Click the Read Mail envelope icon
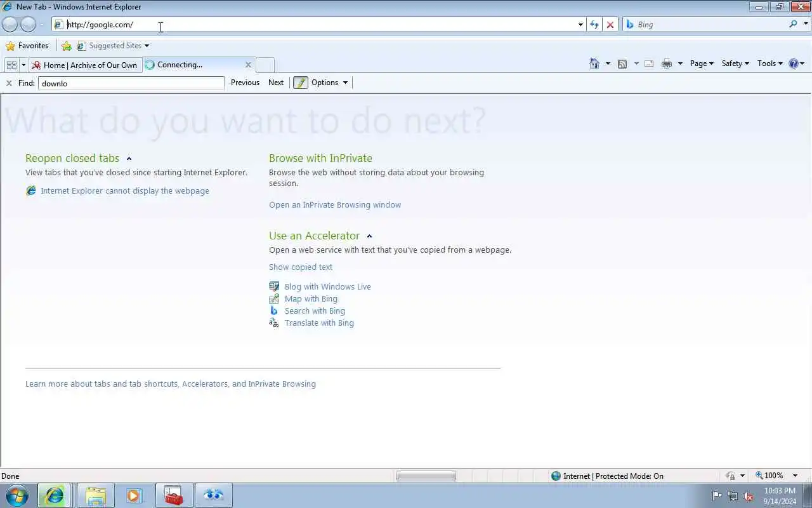 coord(649,63)
